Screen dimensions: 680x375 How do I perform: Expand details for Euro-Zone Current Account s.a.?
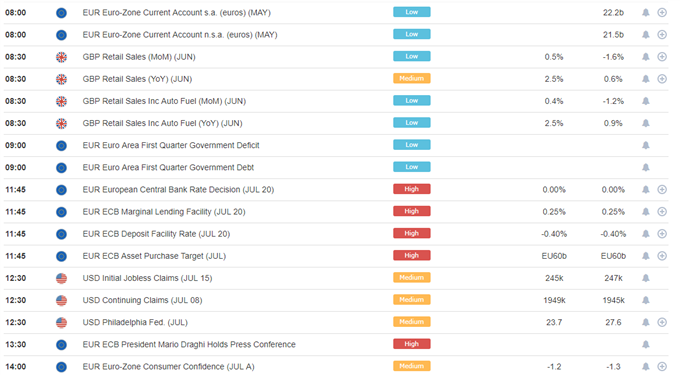662,13
